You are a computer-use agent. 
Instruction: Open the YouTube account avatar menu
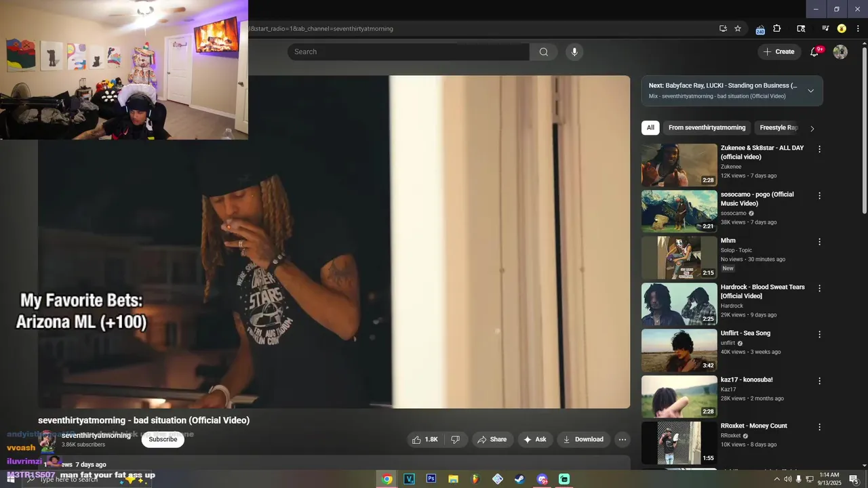(x=840, y=52)
